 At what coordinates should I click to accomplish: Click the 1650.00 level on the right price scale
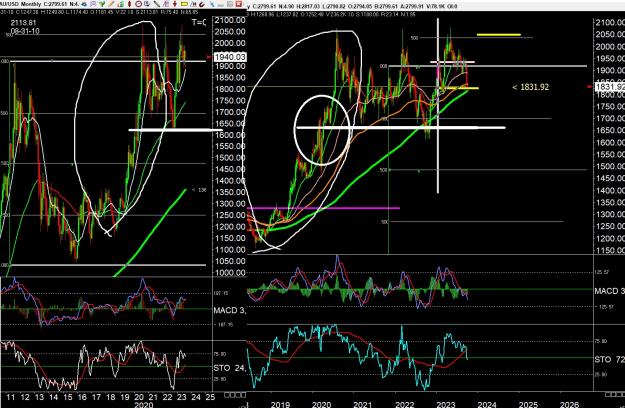coord(610,130)
